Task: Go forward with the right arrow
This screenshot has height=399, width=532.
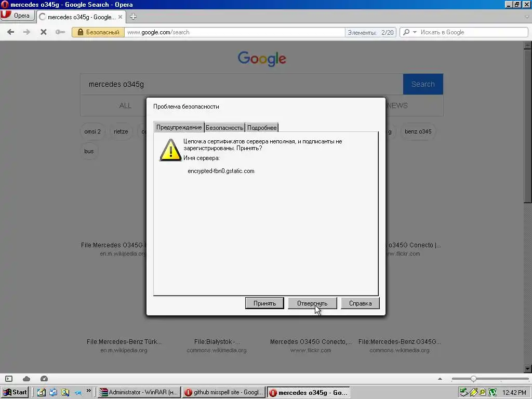Action: tap(26, 32)
